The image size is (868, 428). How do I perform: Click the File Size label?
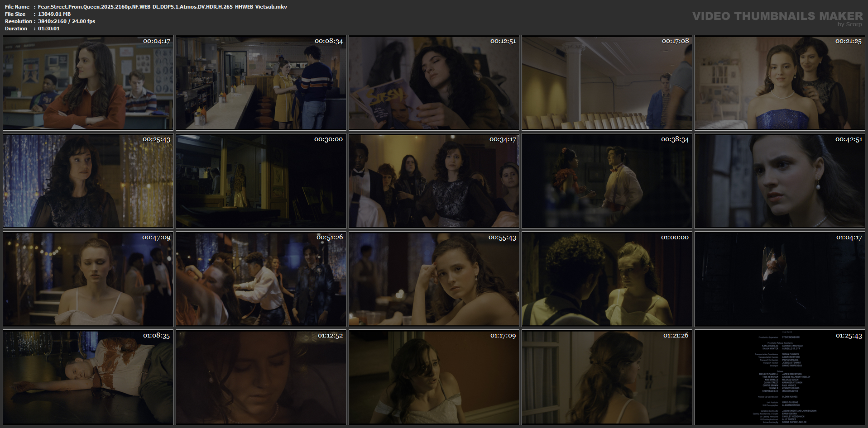pyautogui.click(x=15, y=14)
